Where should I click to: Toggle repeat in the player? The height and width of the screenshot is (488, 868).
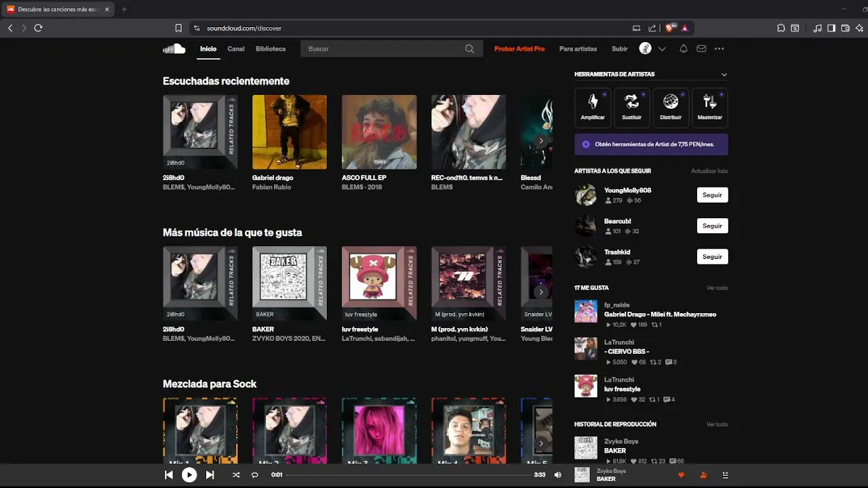[x=255, y=475]
